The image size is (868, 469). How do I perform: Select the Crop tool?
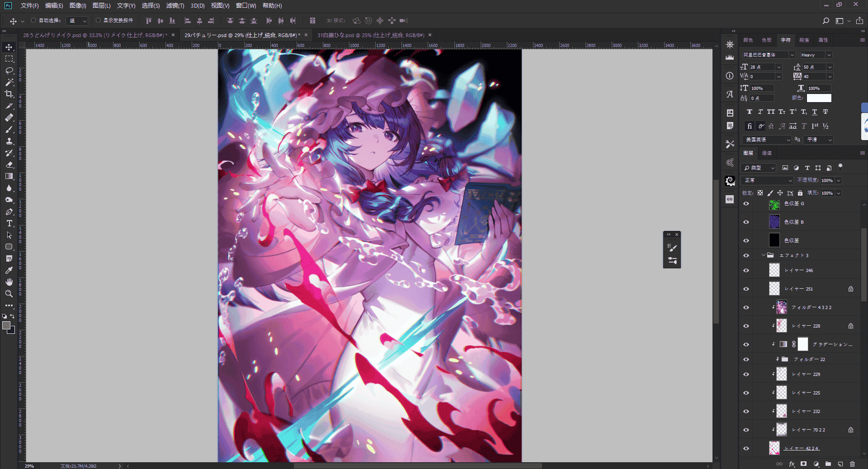(x=9, y=94)
